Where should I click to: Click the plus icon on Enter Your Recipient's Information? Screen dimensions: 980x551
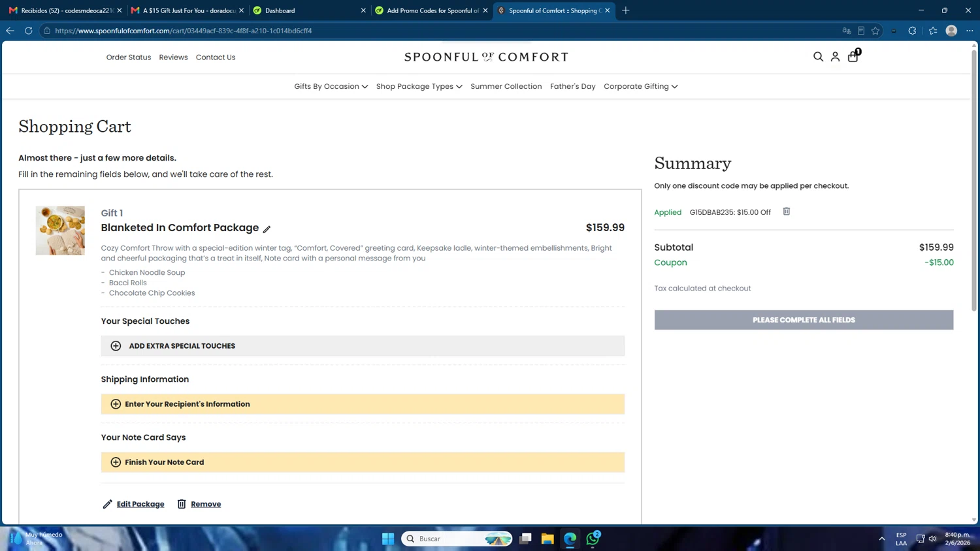point(116,404)
